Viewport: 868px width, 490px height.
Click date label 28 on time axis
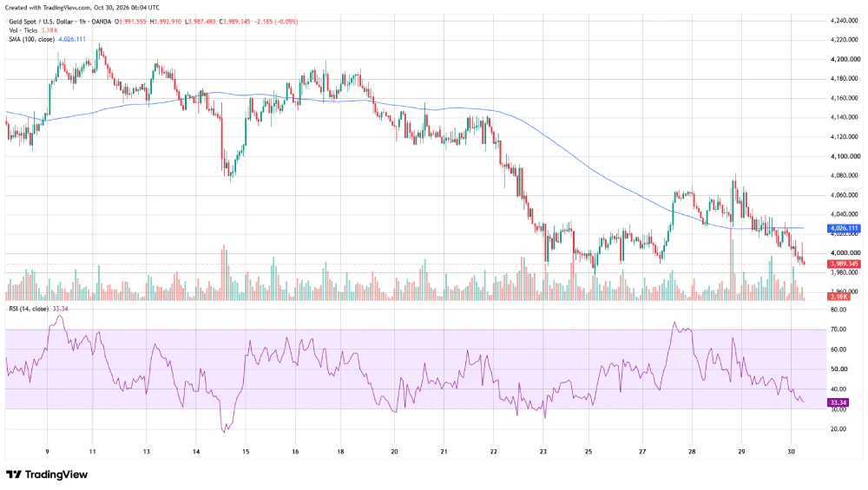pyautogui.click(x=692, y=451)
